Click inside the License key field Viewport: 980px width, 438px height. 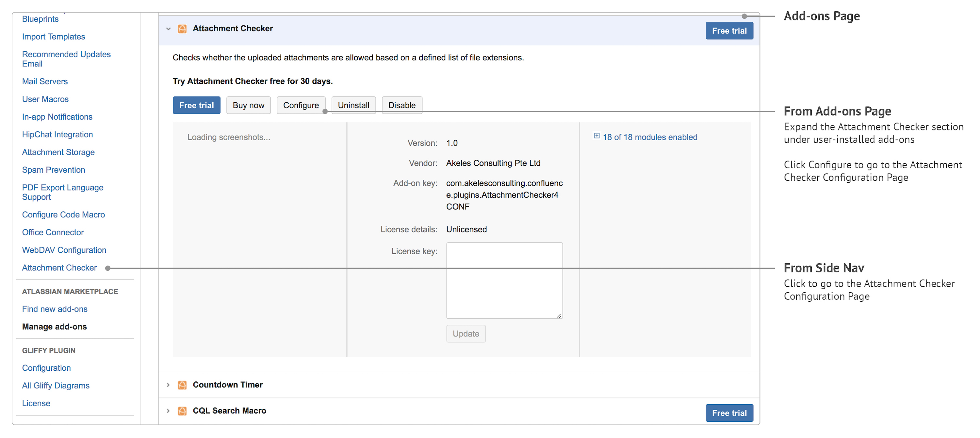pyautogui.click(x=504, y=280)
